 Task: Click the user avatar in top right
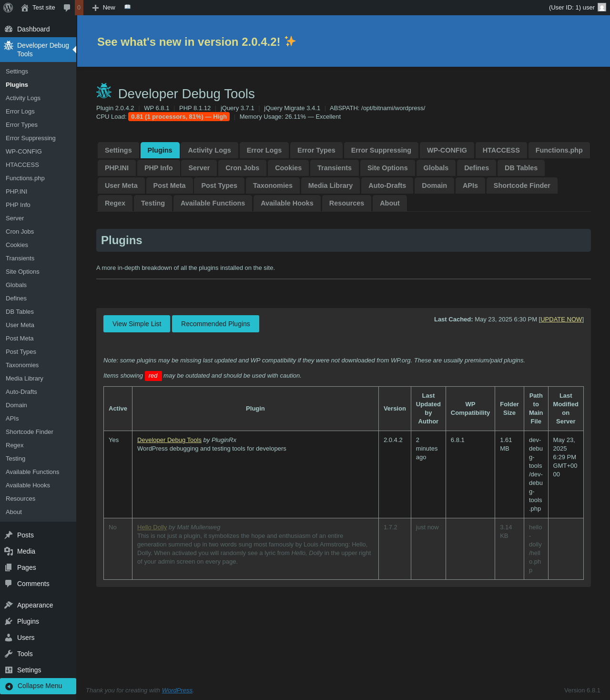point(602,8)
